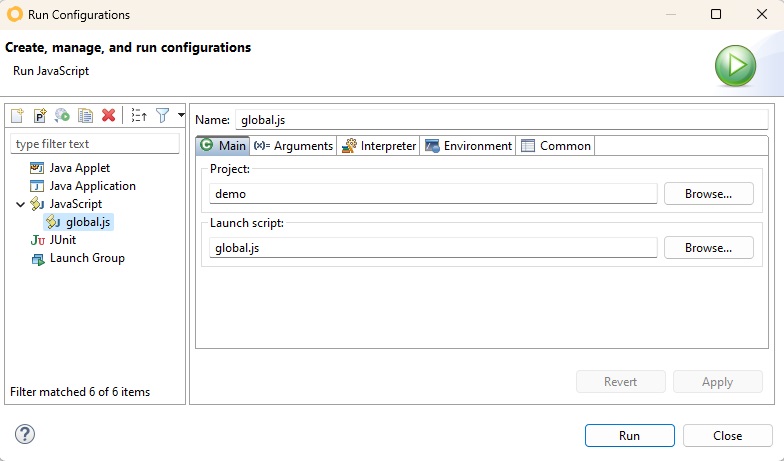
Task: Select the Java Application configuration type
Action: tap(92, 186)
